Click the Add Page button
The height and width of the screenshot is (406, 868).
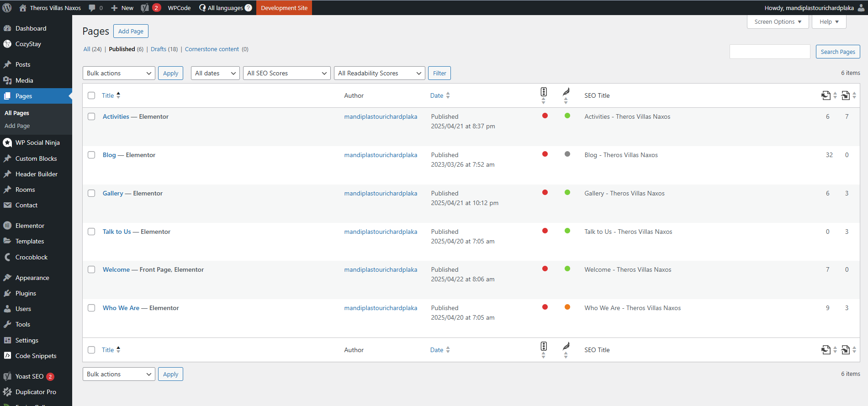[x=131, y=31]
